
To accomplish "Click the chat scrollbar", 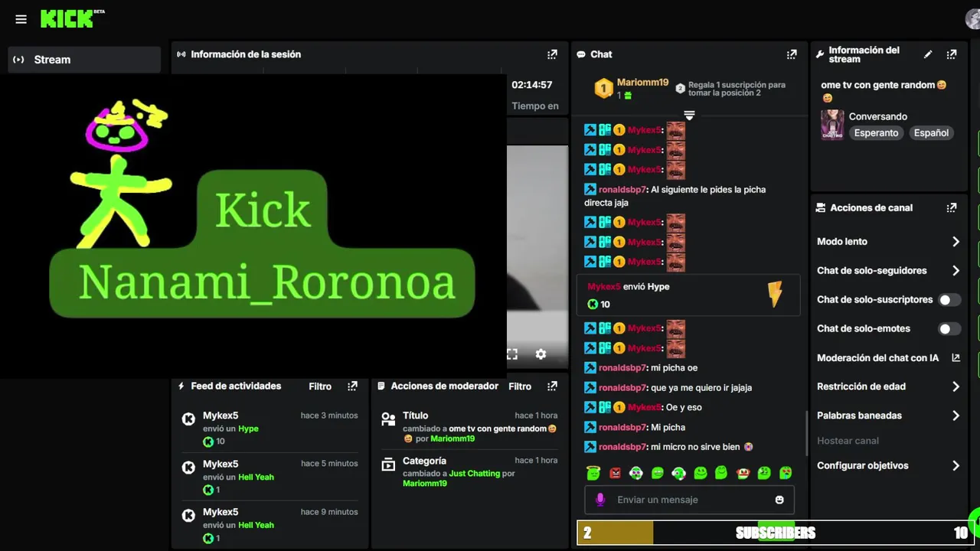I will (805, 433).
